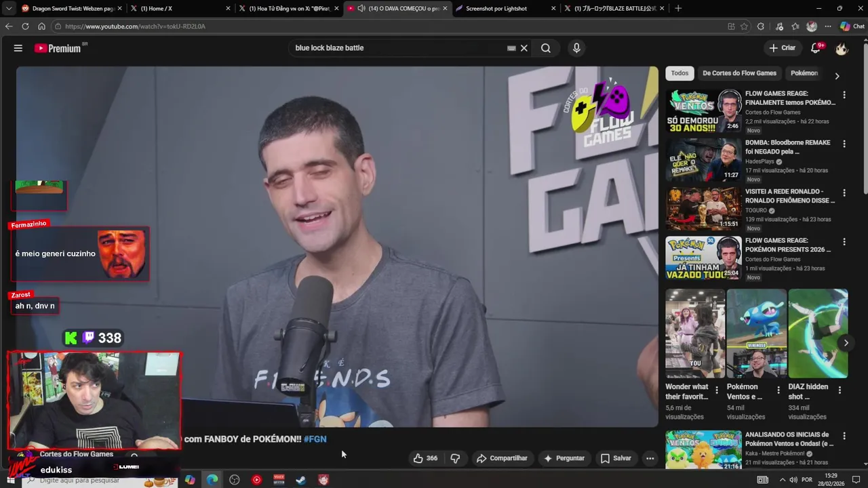
Task: Open options for DIAZ hidden shot short
Action: point(840,390)
